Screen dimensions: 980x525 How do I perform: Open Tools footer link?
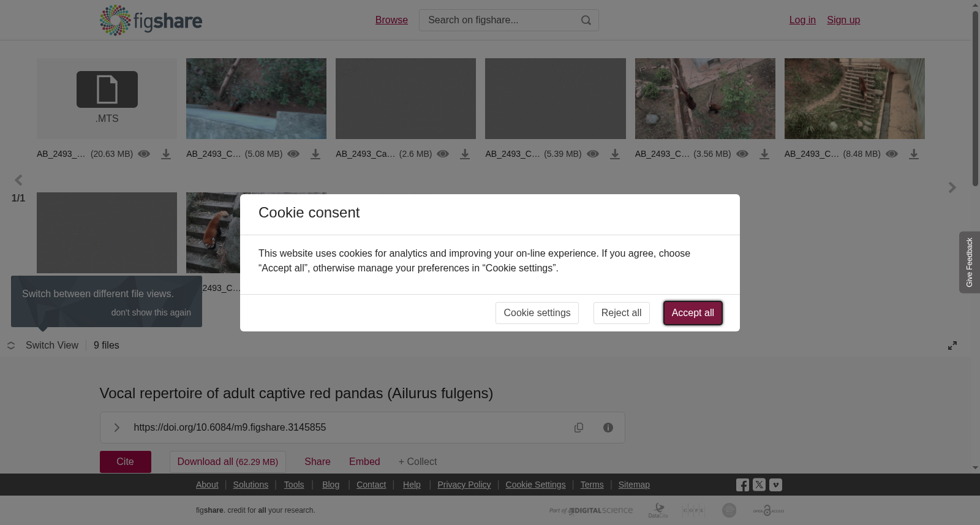294,485
